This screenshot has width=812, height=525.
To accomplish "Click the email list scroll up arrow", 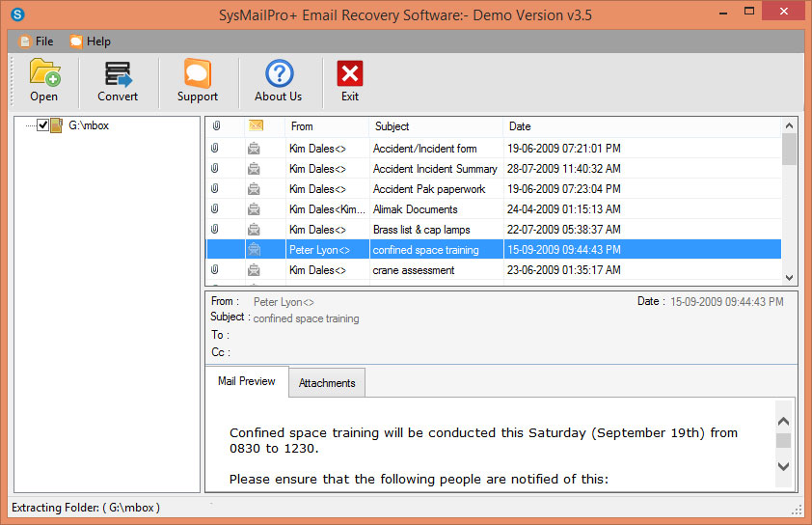I will coord(789,125).
